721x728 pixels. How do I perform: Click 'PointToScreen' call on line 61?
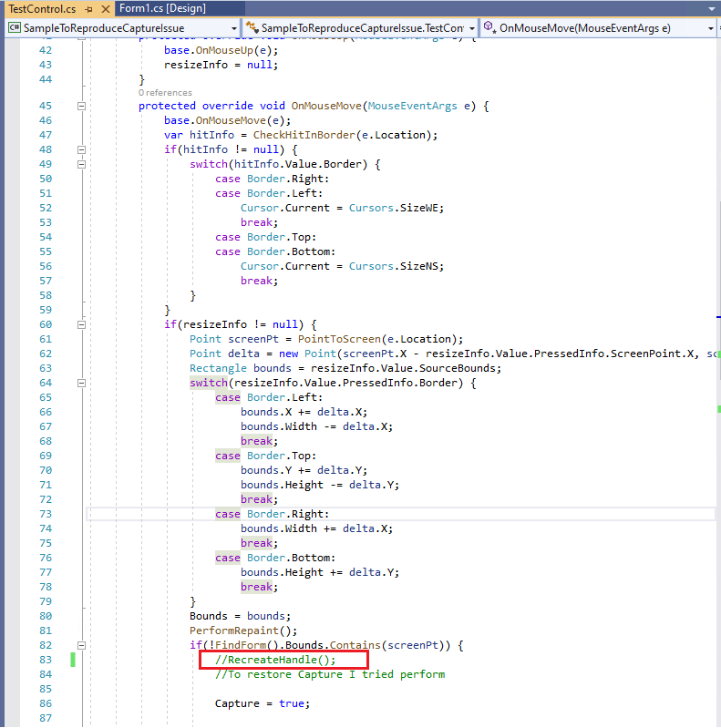[339, 339]
